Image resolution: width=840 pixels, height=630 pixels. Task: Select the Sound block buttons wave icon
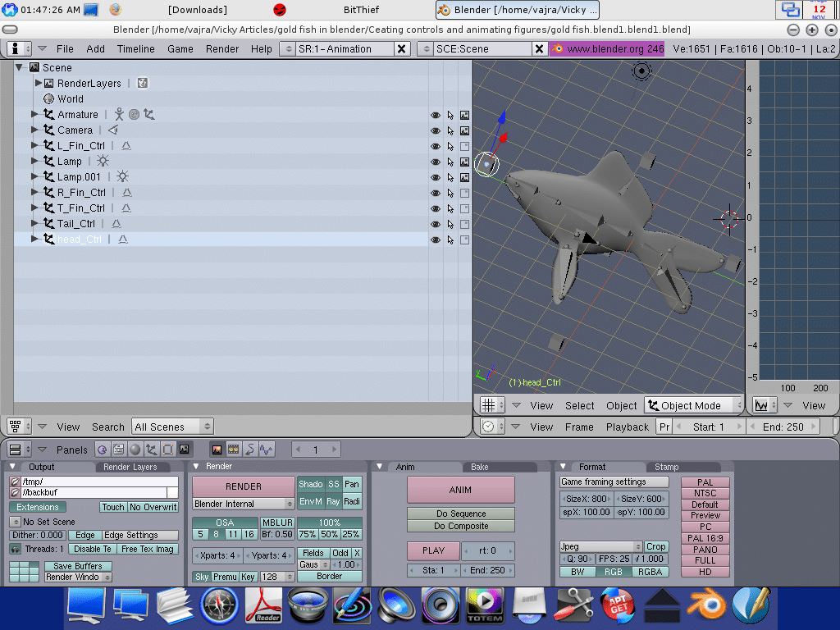coord(265,450)
